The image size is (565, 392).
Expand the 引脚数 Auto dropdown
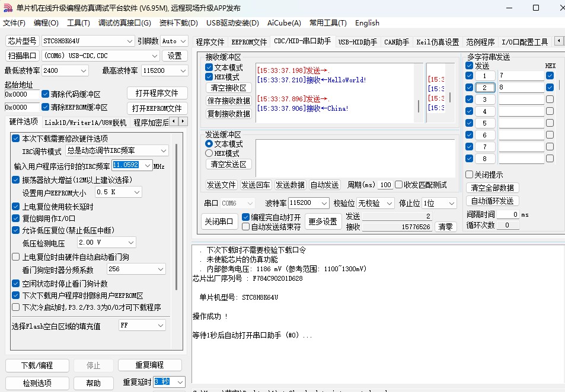tap(183, 41)
